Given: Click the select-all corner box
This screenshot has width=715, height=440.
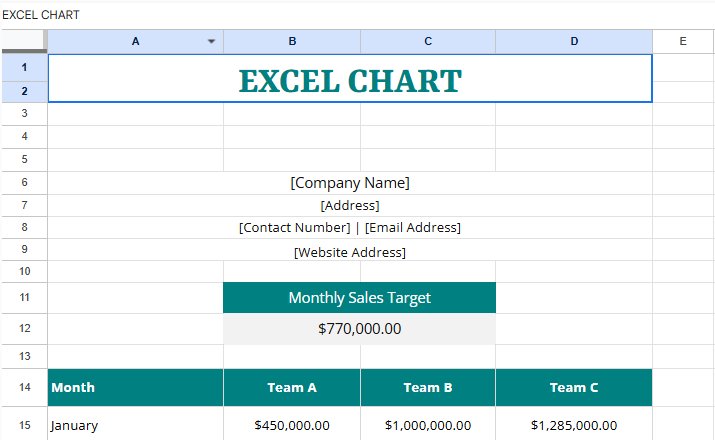Looking at the screenshot, I should [23, 41].
